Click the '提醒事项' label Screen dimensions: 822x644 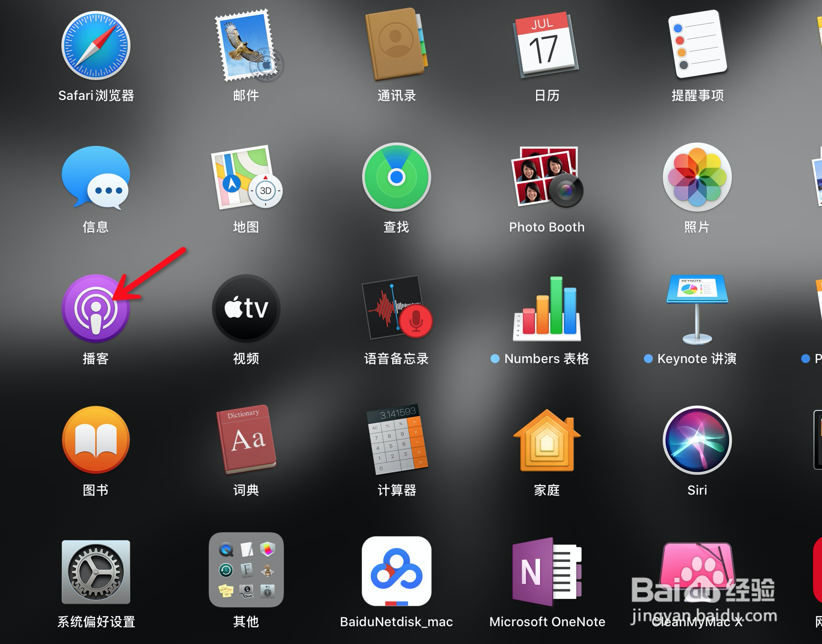(x=697, y=95)
